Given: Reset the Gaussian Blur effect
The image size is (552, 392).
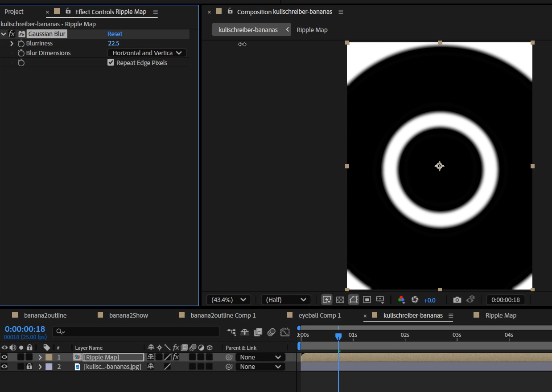Looking at the screenshot, I should click(x=115, y=34).
